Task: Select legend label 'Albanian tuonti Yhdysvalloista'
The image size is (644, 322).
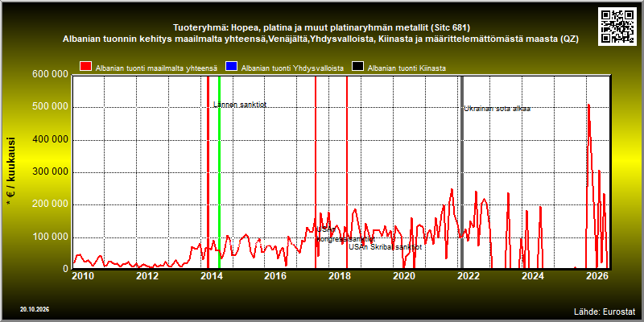Action: point(292,68)
